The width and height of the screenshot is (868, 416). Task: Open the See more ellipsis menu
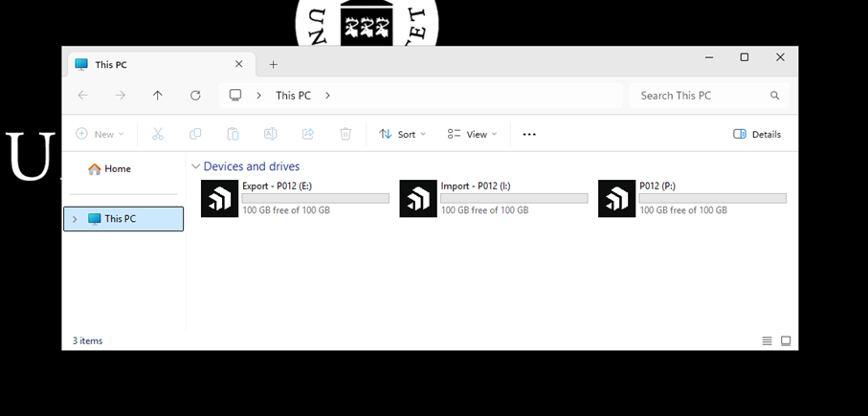point(529,134)
